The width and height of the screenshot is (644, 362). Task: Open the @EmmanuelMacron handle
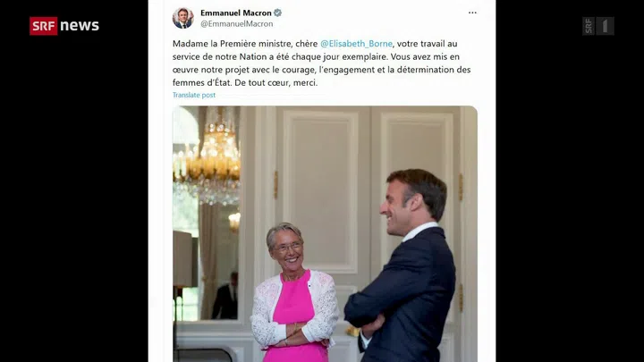point(236,24)
